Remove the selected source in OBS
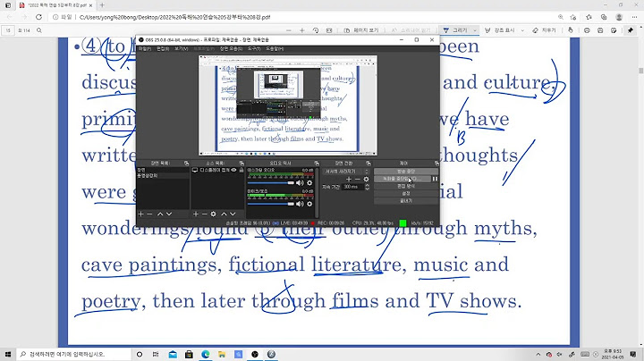Viewport: 644px width, 361px height. [204, 214]
